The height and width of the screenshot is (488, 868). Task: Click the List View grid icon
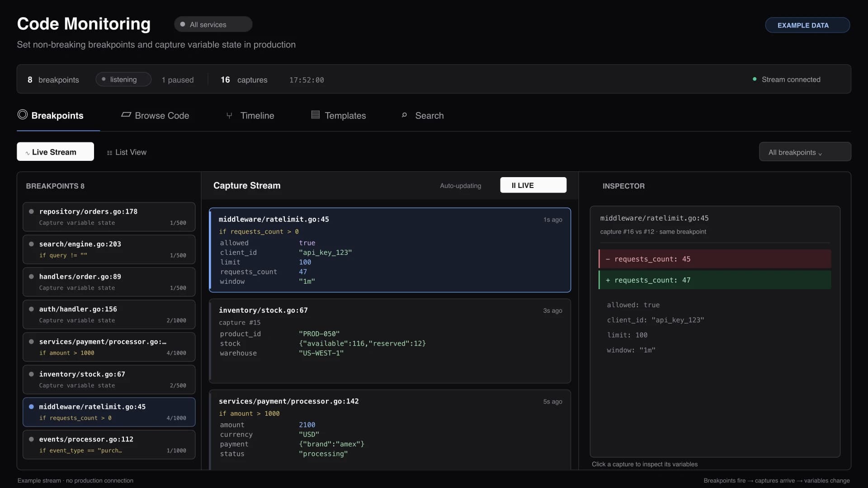click(x=109, y=153)
